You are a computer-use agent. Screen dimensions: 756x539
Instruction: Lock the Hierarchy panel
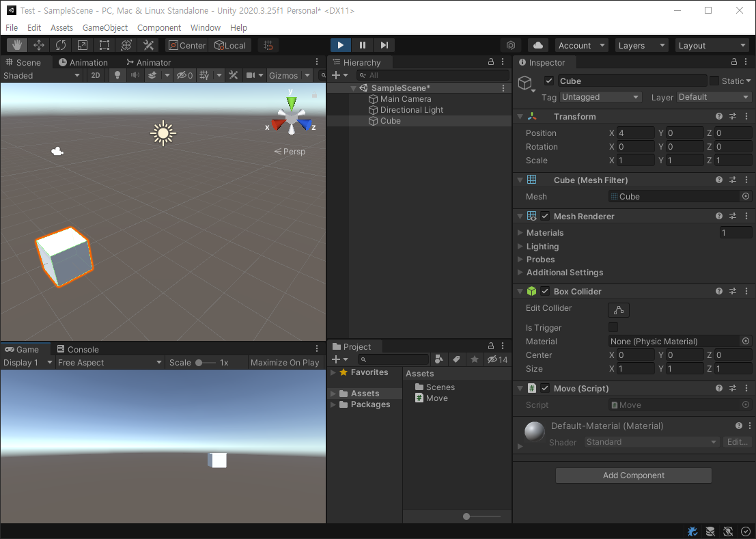(x=491, y=61)
